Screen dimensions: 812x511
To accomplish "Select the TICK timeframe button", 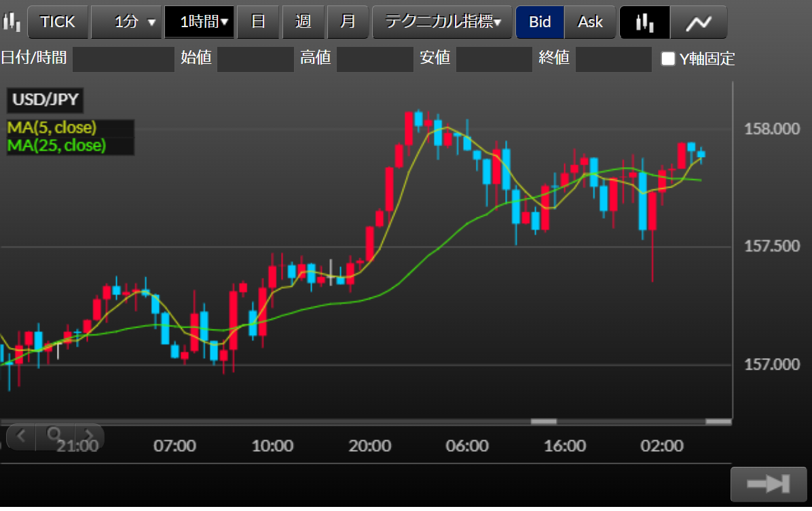I will 58,22.
